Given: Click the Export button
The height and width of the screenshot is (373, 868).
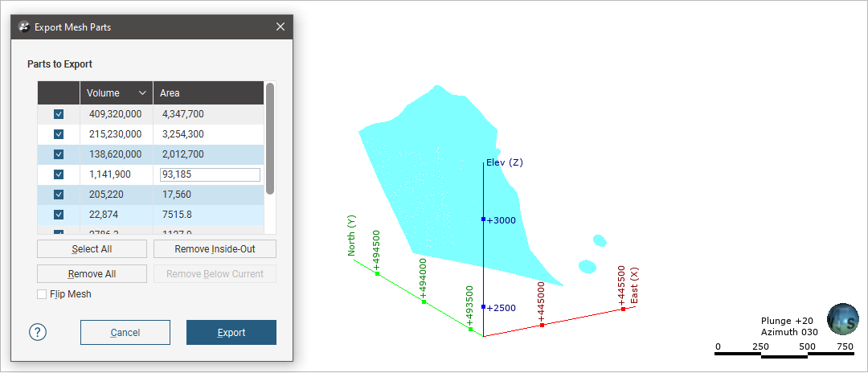Looking at the screenshot, I should [x=231, y=333].
